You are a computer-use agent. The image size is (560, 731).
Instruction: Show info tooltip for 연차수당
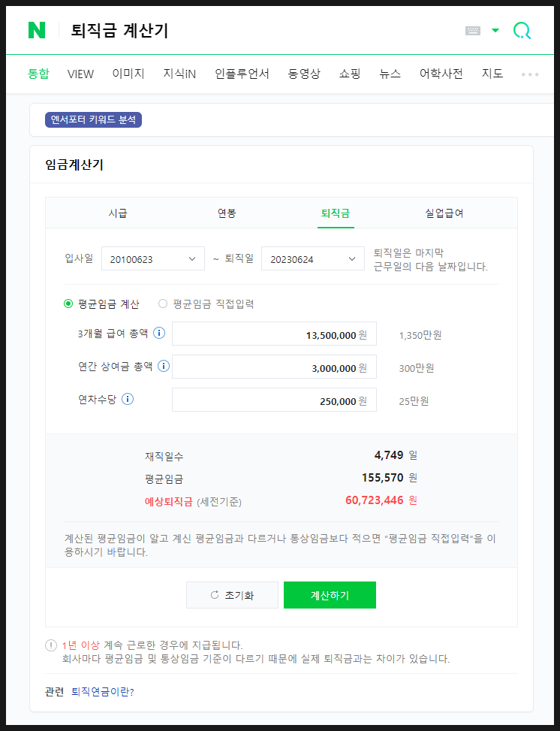coord(128,399)
